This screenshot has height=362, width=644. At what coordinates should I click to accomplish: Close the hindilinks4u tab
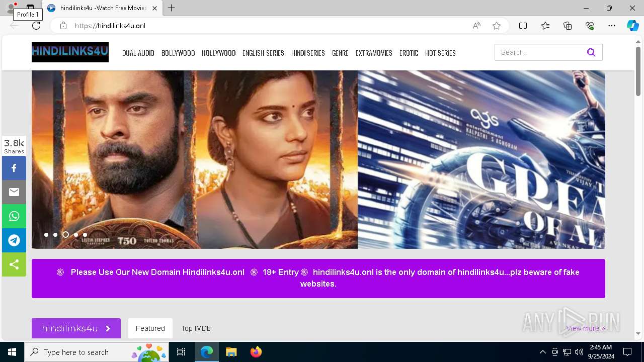click(154, 8)
